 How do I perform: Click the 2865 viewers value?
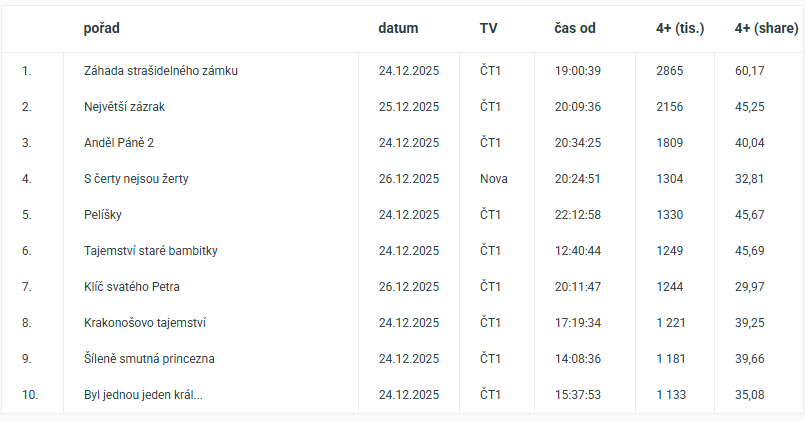pyautogui.click(x=670, y=71)
